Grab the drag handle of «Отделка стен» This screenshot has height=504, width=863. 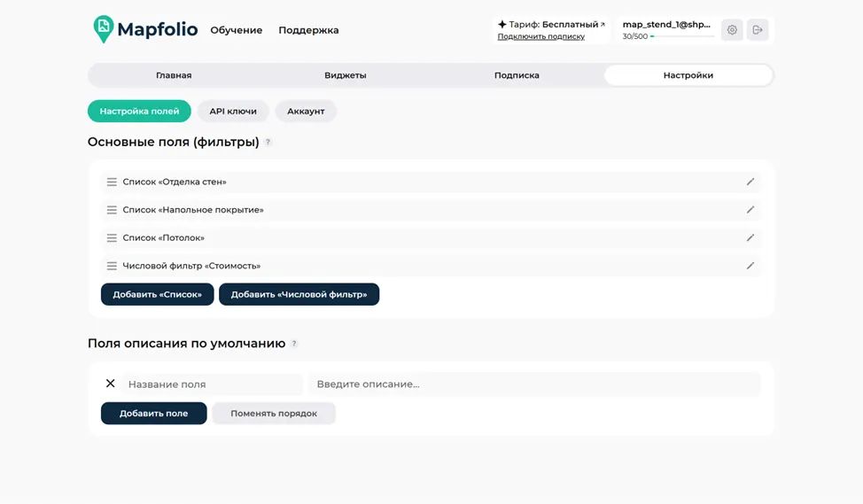pyautogui.click(x=112, y=182)
